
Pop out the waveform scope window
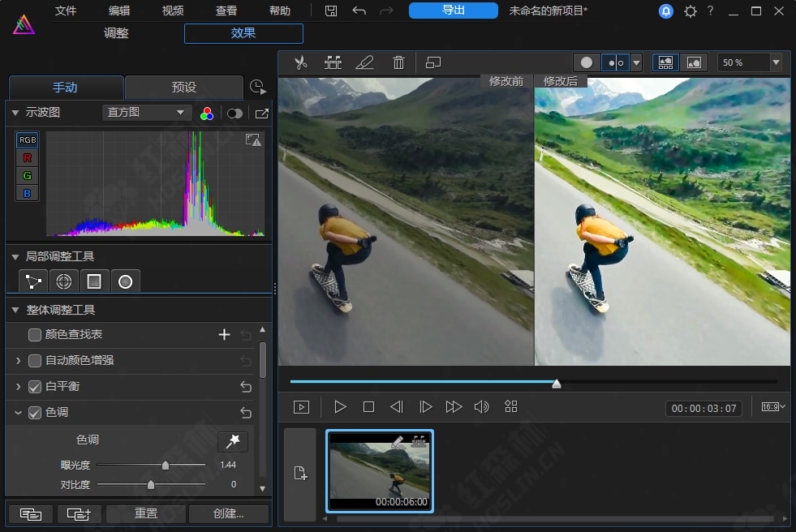(x=261, y=114)
